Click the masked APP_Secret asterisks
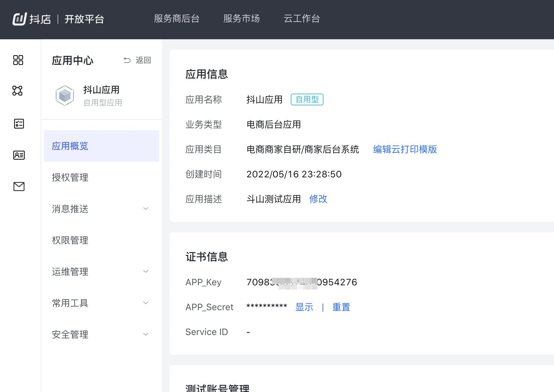 (267, 307)
